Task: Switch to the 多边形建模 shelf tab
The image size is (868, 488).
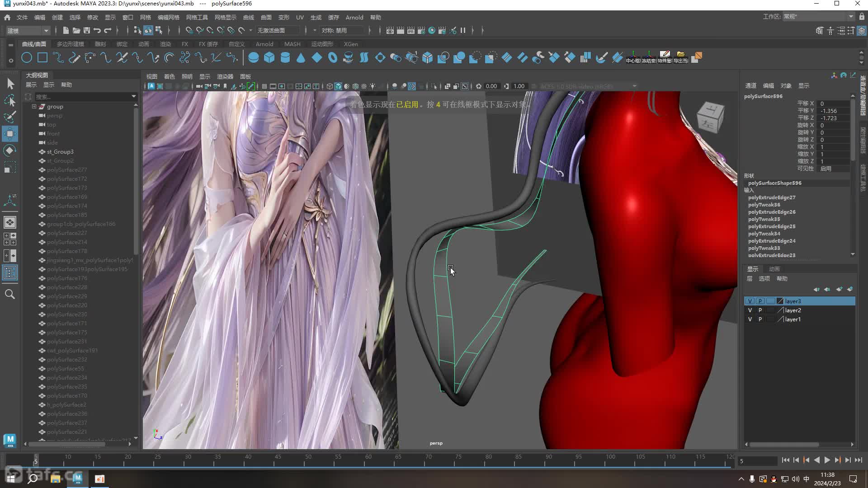Action: [x=71, y=44]
